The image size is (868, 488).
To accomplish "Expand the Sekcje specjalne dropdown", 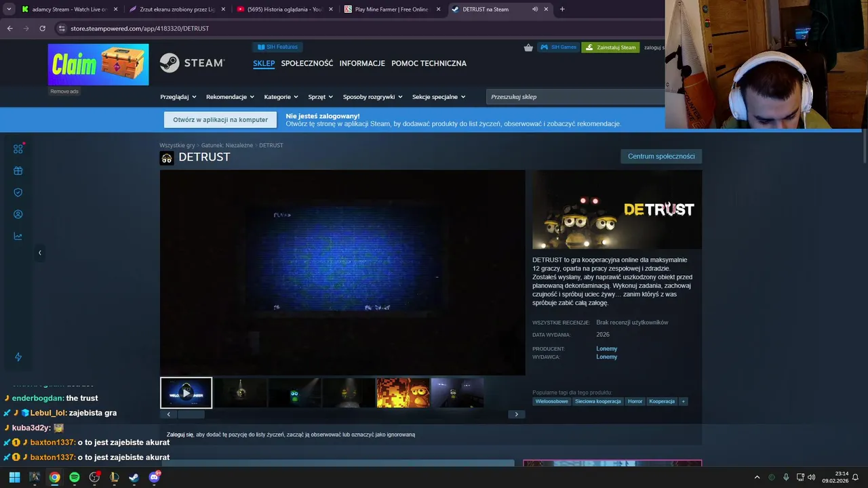I will pyautogui.click(x=439, y=97).
